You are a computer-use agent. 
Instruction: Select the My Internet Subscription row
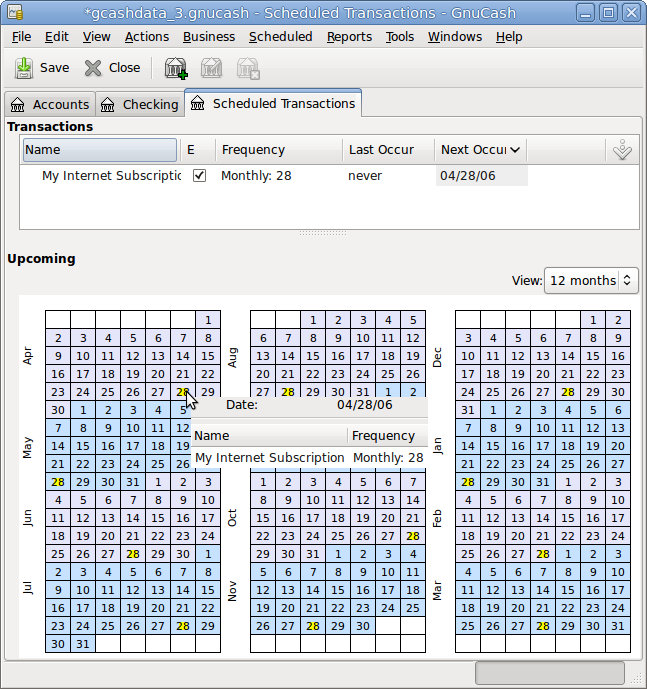110,176
